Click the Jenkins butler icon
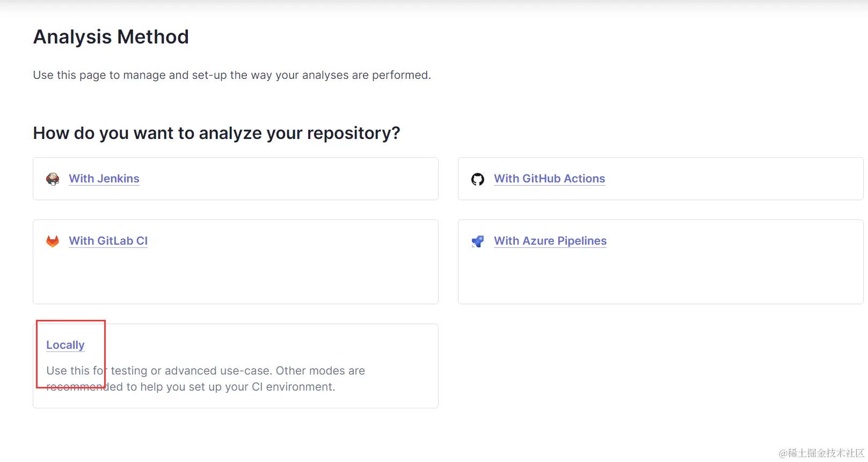This screenshot has height=462, width=868. [x=53, y=179]
